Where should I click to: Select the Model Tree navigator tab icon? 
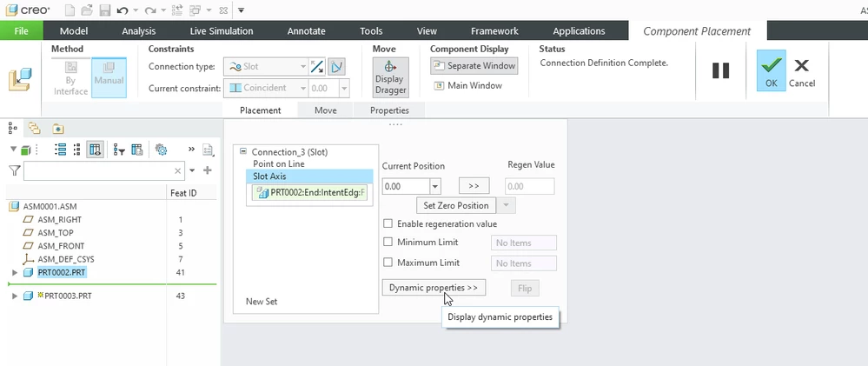point(12,129)
